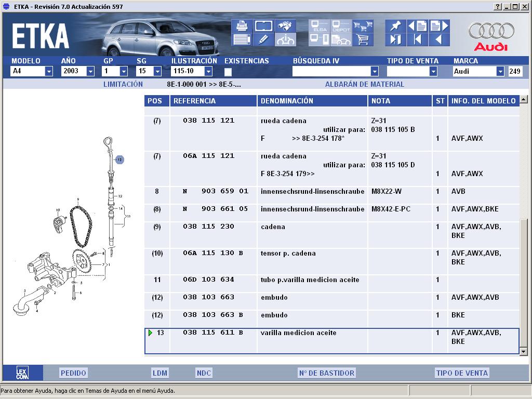Go to the previous page document icon
The width and height of the screenshot is (532, 399).
tap(417, 26)
